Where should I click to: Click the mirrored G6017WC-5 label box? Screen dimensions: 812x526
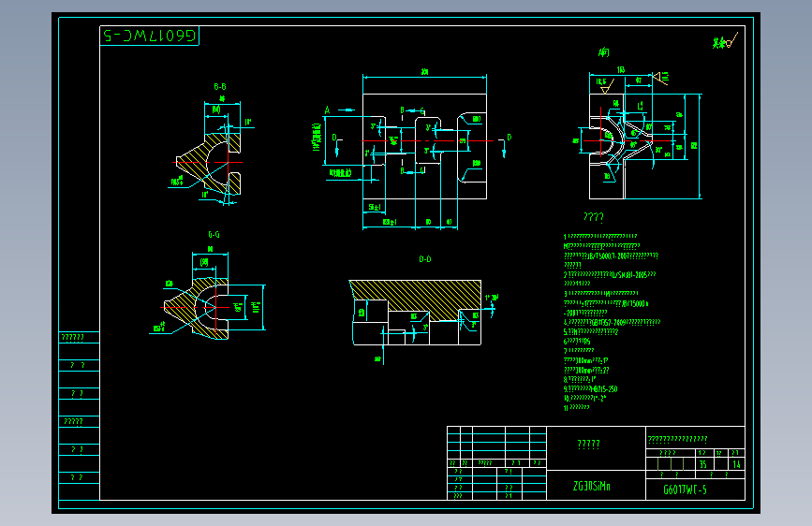149,36
